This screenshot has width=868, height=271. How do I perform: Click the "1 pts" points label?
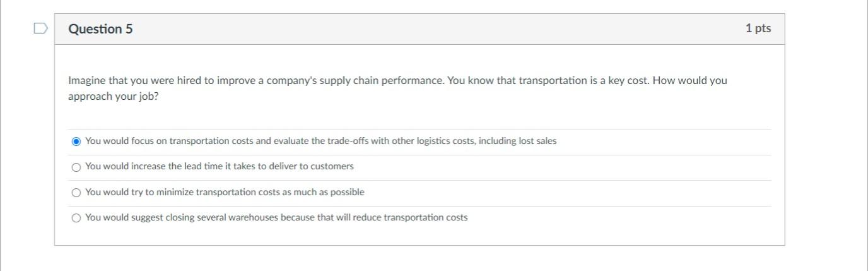pyautogui.click(x=758, y=28)
